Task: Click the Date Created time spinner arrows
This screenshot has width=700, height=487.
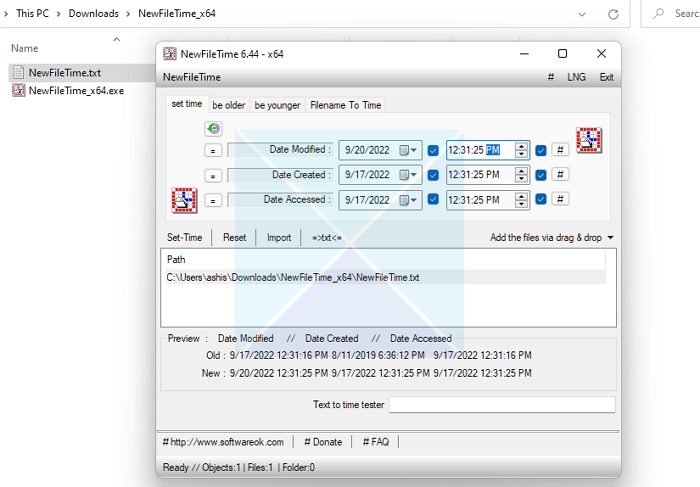Action: (x=521, y=175)
